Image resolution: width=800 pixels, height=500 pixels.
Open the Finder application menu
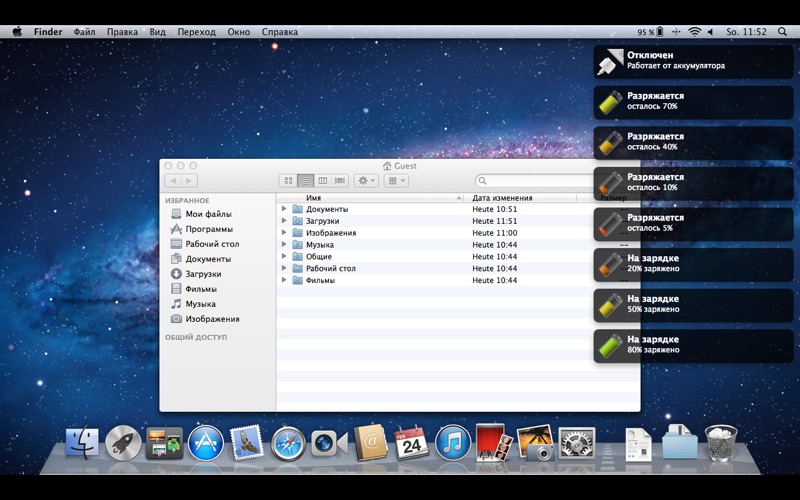48,32
